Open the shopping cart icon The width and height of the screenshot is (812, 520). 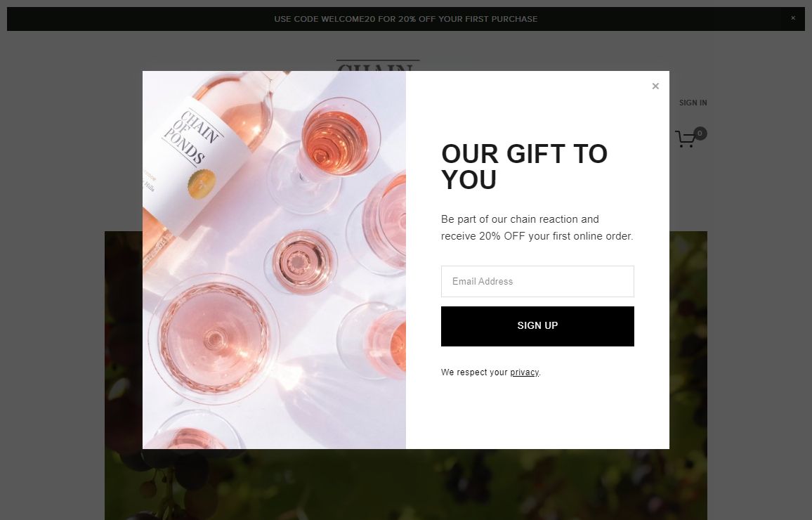pos(686,139)
